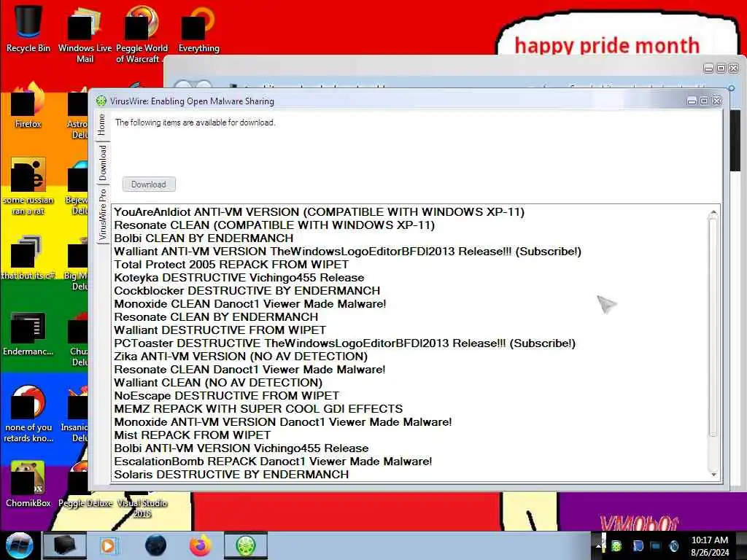
Task: Click the VirusWire lime title bar icon
Action: coord(101,101)
